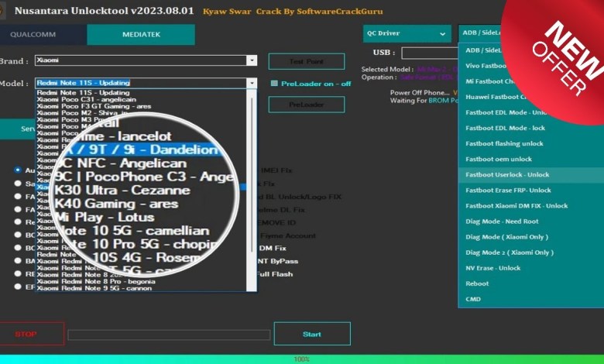Open the QC Driver dropdown chevron
This screenshot has width=604, height=364.
[x=443, y=34]
